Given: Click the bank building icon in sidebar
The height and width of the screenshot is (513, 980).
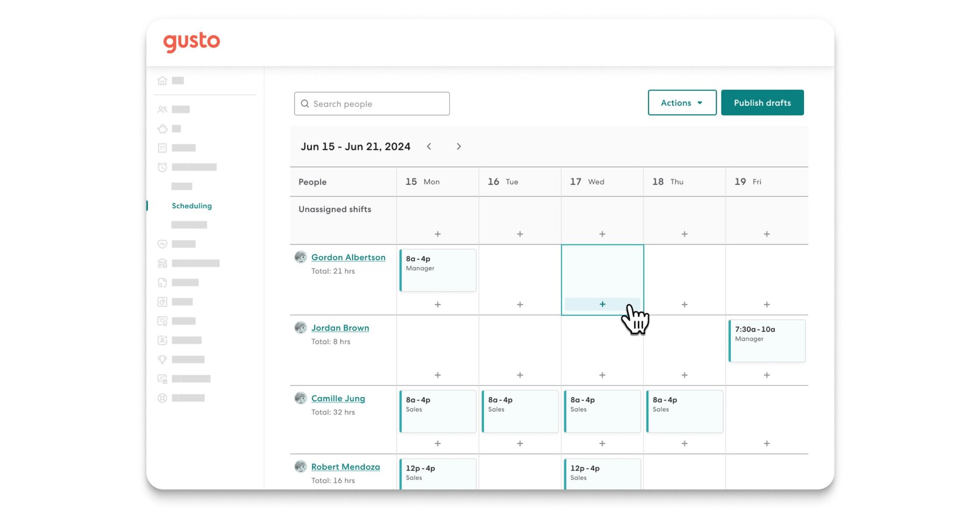Looking at the screenshot, I should (x=162, y=263).
